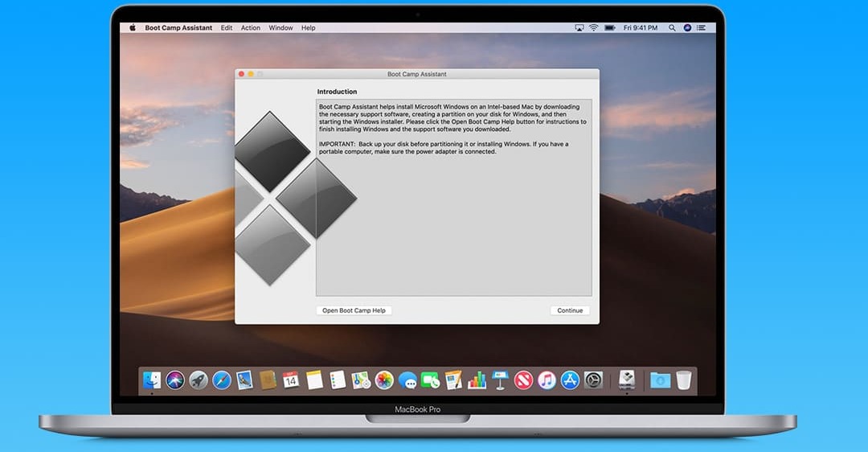Open Notes app in Dock

[x=314, y=380]
